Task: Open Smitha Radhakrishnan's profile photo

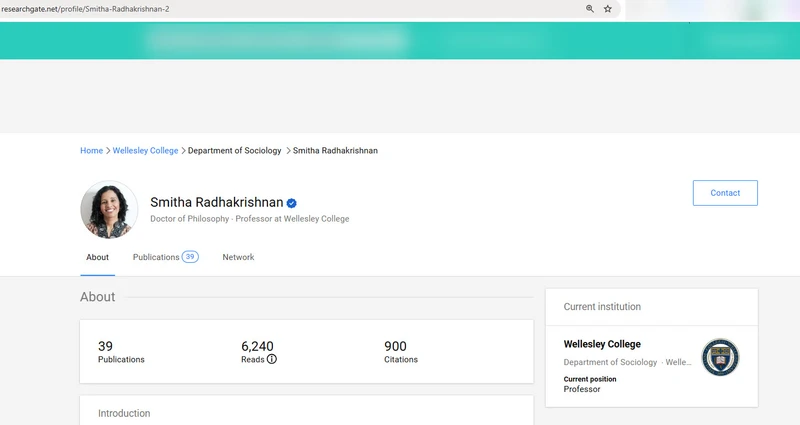Action: [x=109, y=209]
